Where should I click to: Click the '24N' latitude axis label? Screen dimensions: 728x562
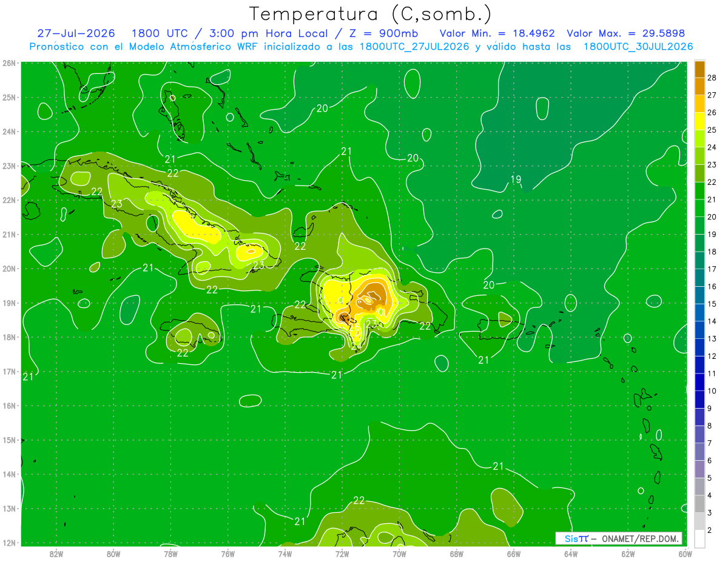[x=9, y=132]
